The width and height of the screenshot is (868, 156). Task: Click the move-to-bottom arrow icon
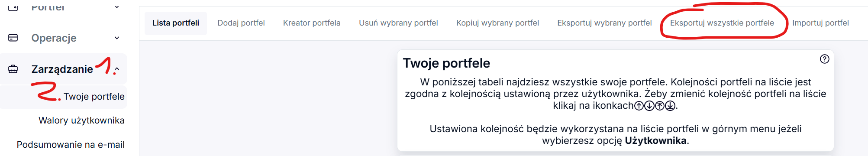(x=670, y=106)
